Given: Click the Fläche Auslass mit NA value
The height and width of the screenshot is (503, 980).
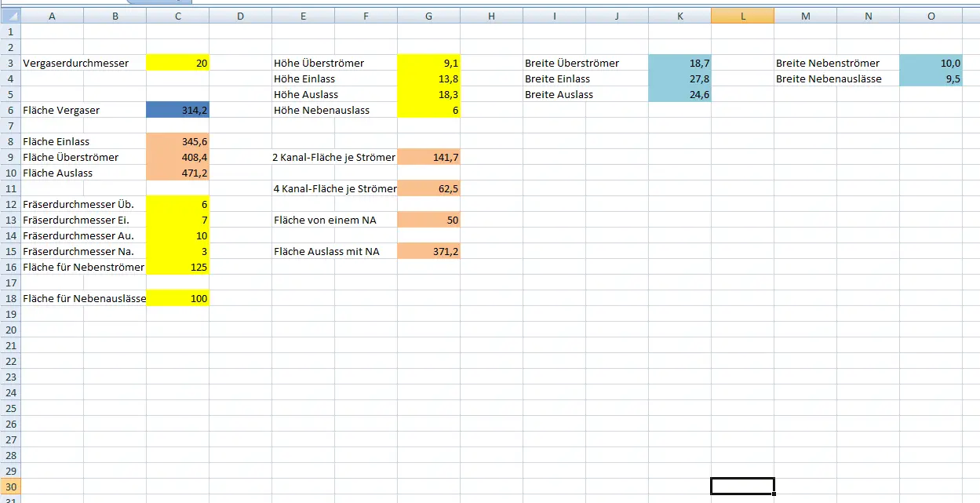Looking at the screenshot, I should (x=428, y=251).
